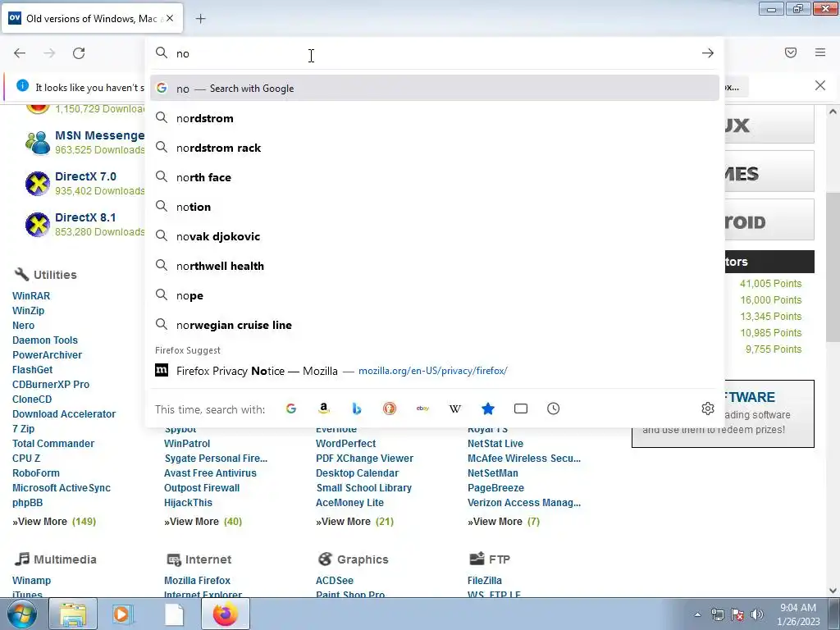The image size is (840, 630).
Task: Open the WordPerfect link
Action: click(345, 444)
